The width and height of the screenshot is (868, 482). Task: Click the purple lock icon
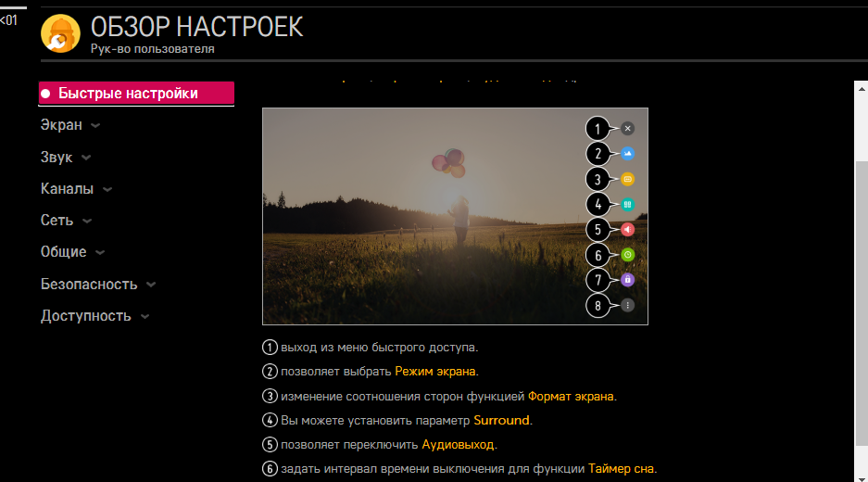point(628,279)
